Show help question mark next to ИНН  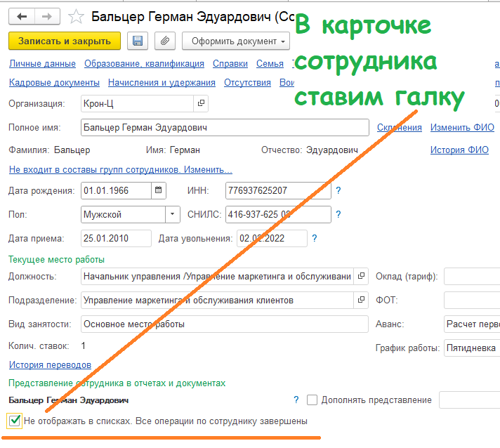[x=338, y=190]
